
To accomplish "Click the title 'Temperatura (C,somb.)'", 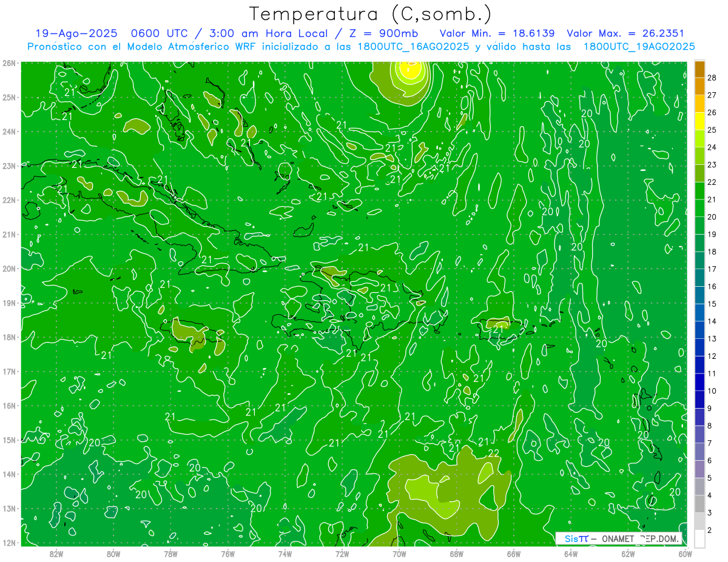I will [371, 15].
